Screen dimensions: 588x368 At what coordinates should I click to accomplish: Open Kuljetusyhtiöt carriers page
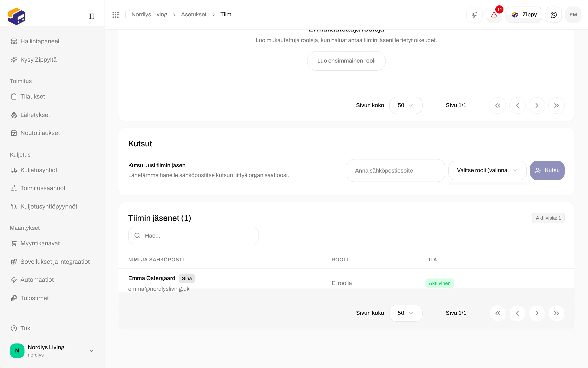[52, 170]
